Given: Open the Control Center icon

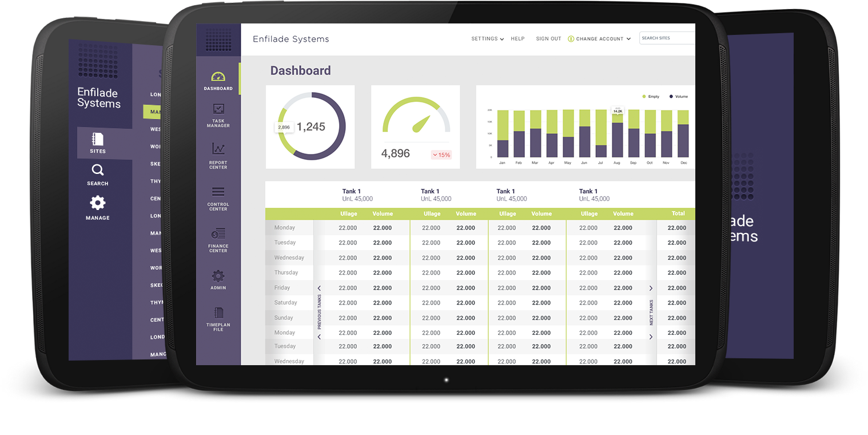Looking at the screenshot, I should (x=218, y=192).
